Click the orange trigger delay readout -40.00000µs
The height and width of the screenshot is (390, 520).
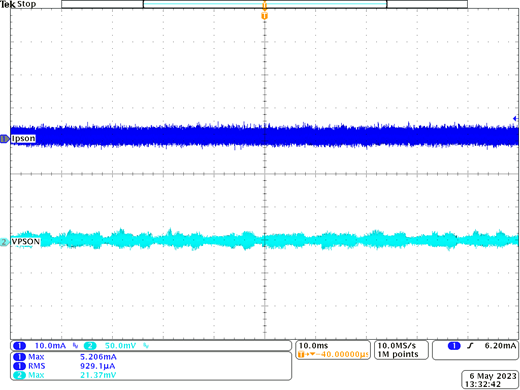pos(333,354)
